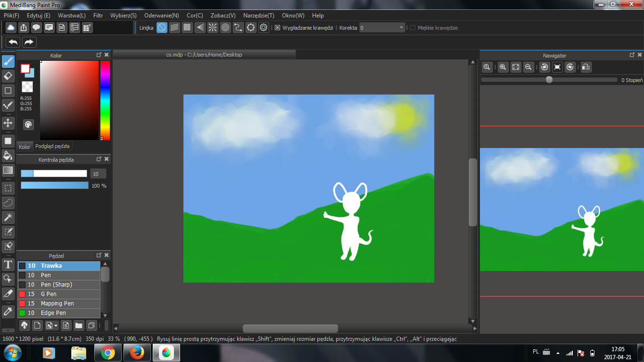Choose the Edge Pen brush
This screenshot has width=644, height=362.
point(59,313)
